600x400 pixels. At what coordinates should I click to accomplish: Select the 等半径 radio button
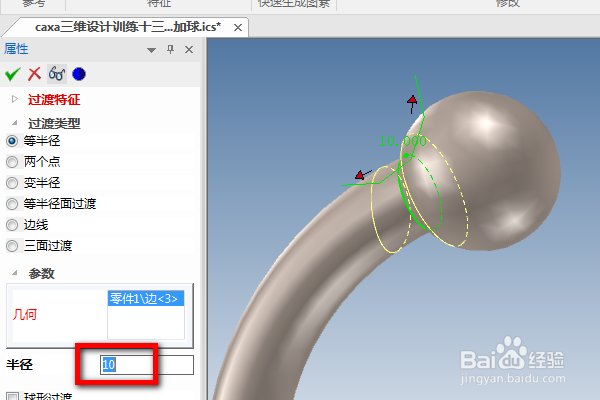(12, 141)
